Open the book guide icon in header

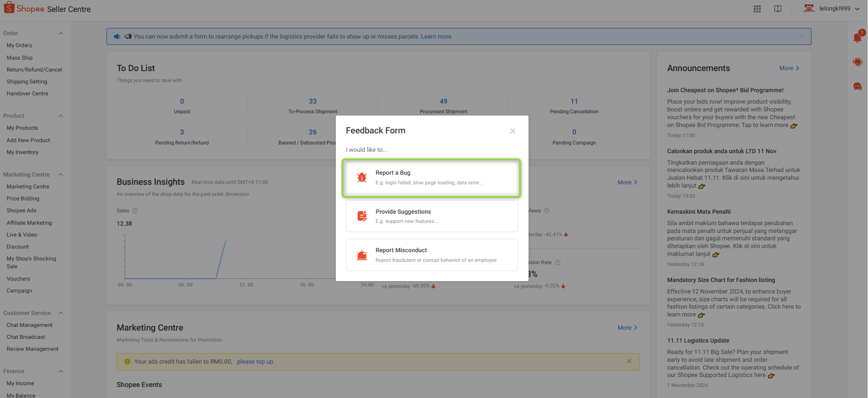tap(778, 9)
